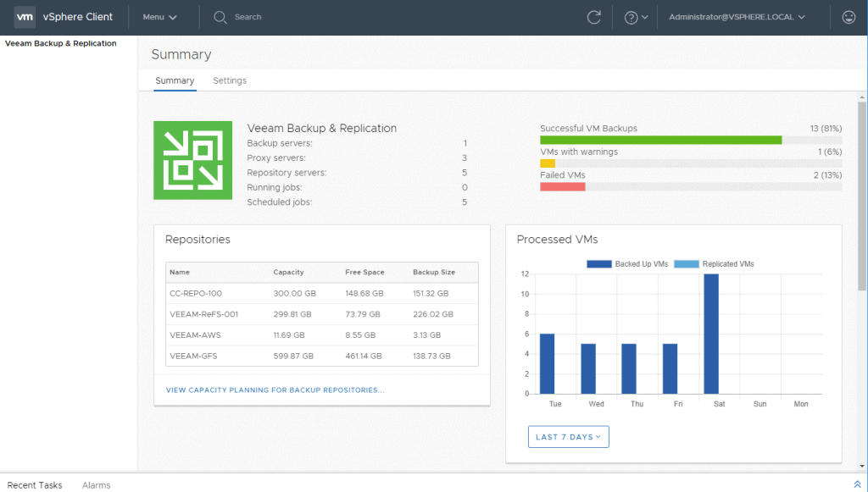868x492 pixels.
Task: Click the Running jobs label
Action: (x=275, y=187)
